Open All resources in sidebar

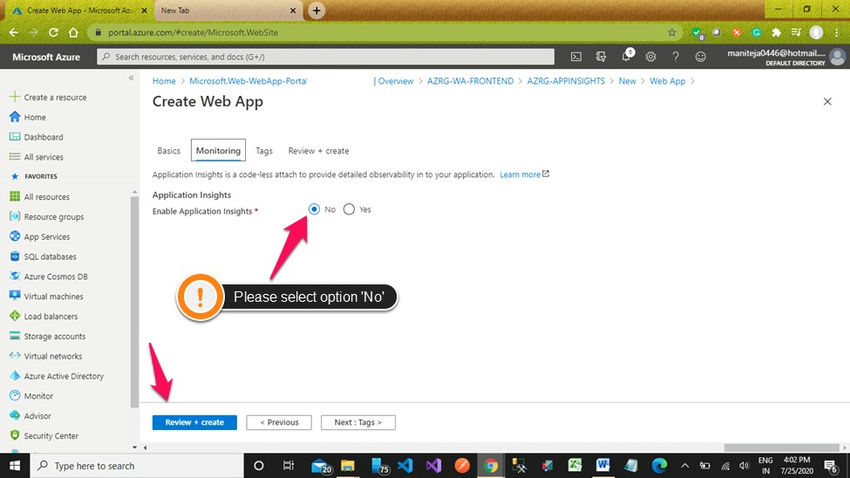[x=47, y=197]
